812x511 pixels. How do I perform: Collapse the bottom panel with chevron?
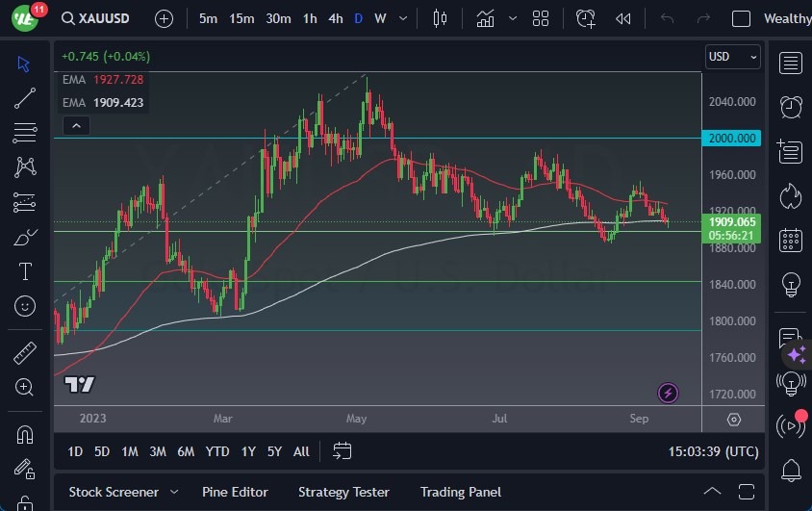pyautogui.click(x=712, y=492)
